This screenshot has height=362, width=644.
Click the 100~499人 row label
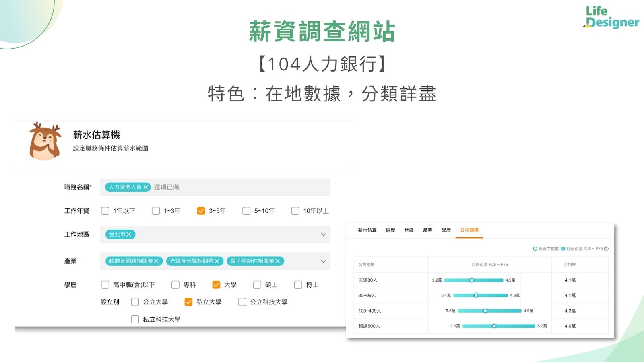point(369,311)
